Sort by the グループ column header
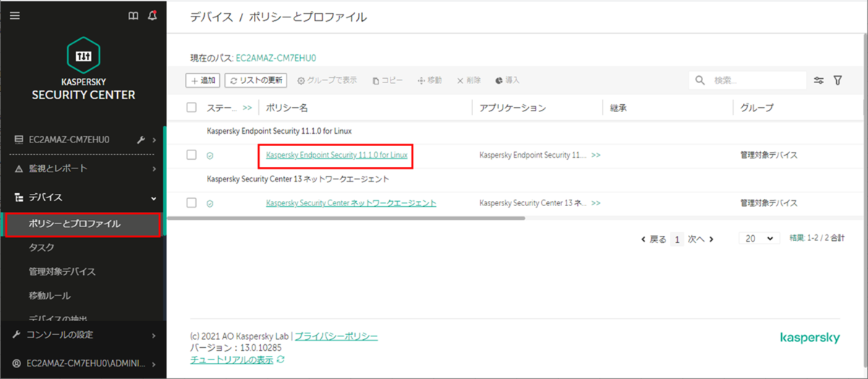The width and height of the screenshot is (868, 379). 757,108
